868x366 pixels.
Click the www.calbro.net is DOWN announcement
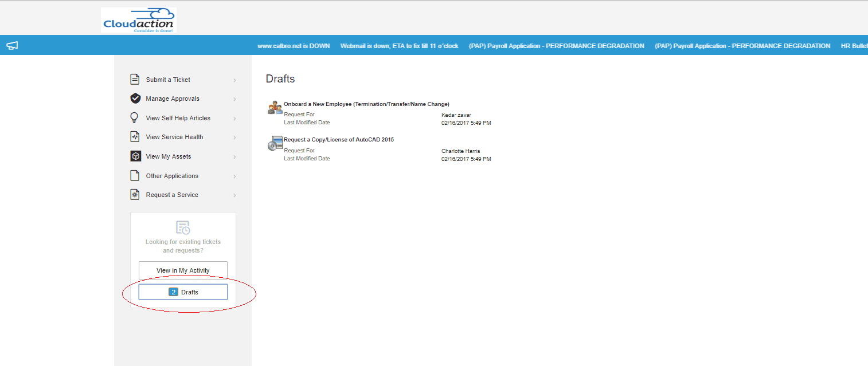point(294,46)
